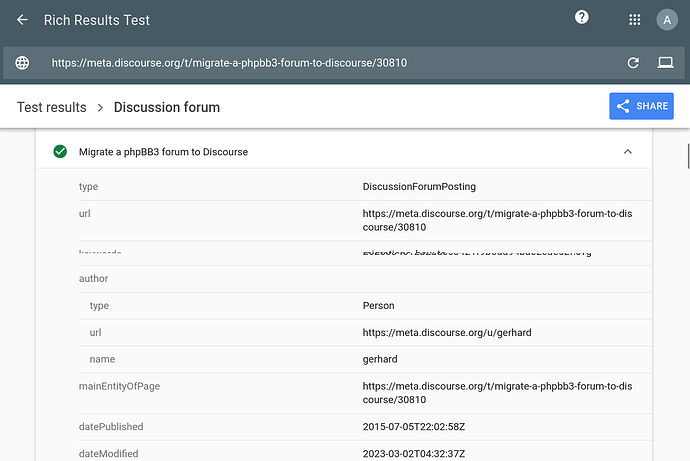
Task: Reload the test with the refresh icon
Action: tap(633, 63)
